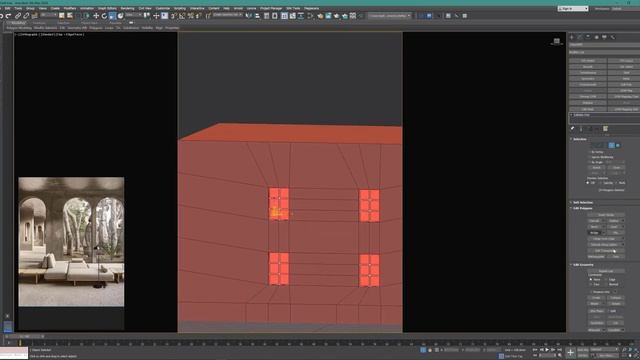Open the Curve Editor icon
640x360 pixels.
coord(293,16)
